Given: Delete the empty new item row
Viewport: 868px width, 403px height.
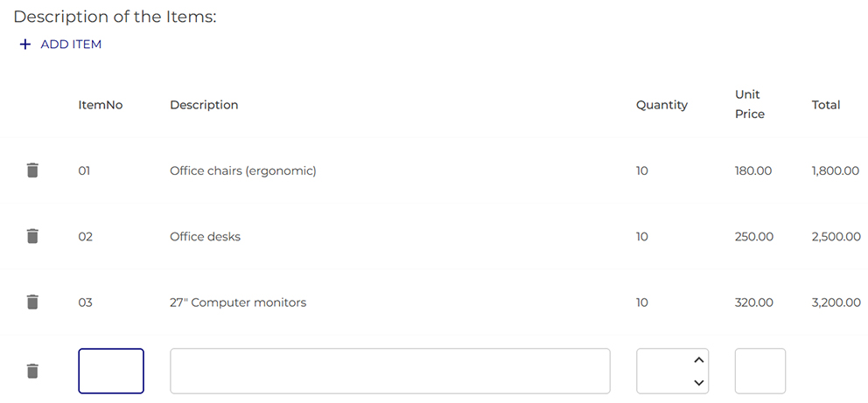Looking at the screenshot, I should pyautogui.click(x=32, y=371).
